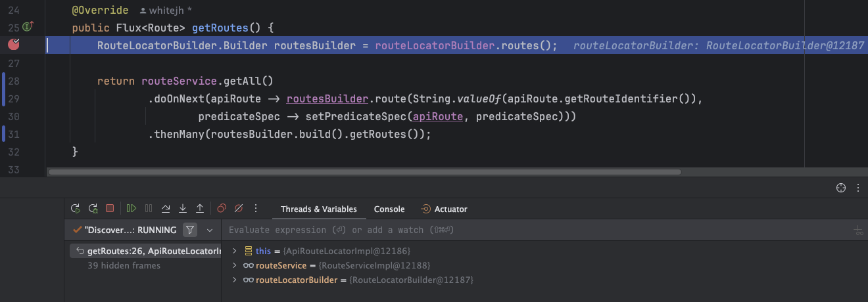Click the breakpoint marker on line 26
The height and width of the screenshot is (302, 868).
(14, 45)
